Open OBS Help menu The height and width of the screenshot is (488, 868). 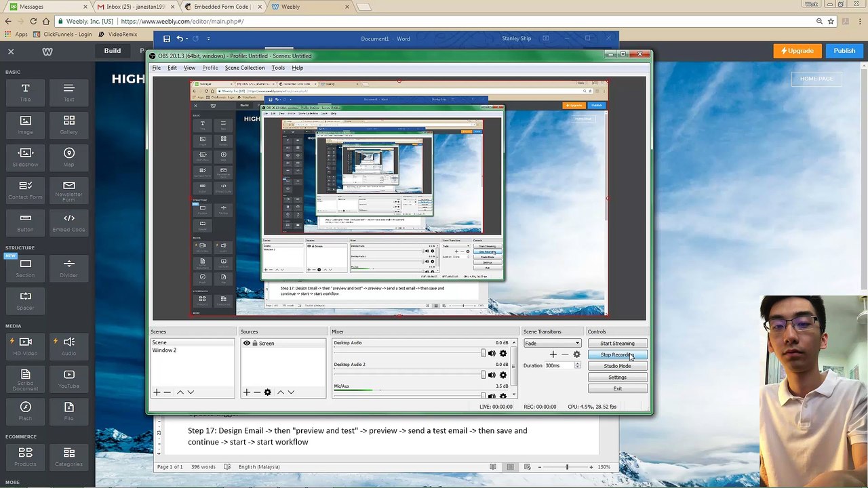(x=298, y=68)
